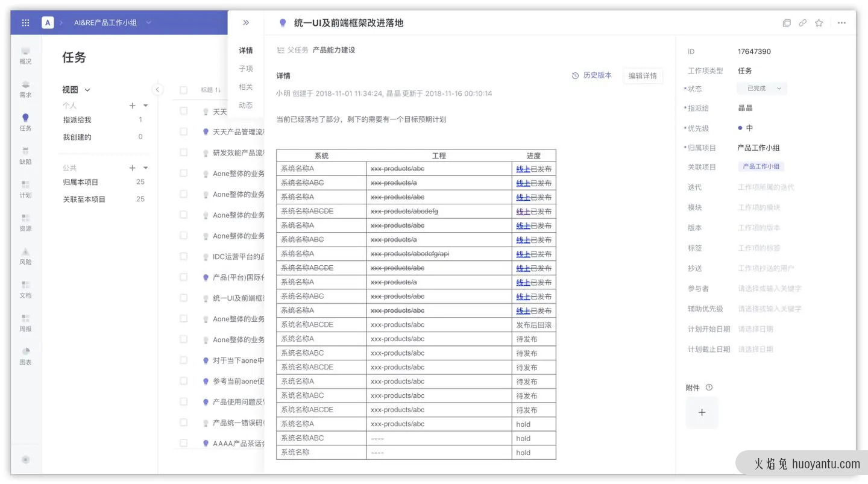Viewport: 868px width, 484px height.
Task: Click the 编辑详情 button
Action: pyautogui.click(x=643, y=76)
